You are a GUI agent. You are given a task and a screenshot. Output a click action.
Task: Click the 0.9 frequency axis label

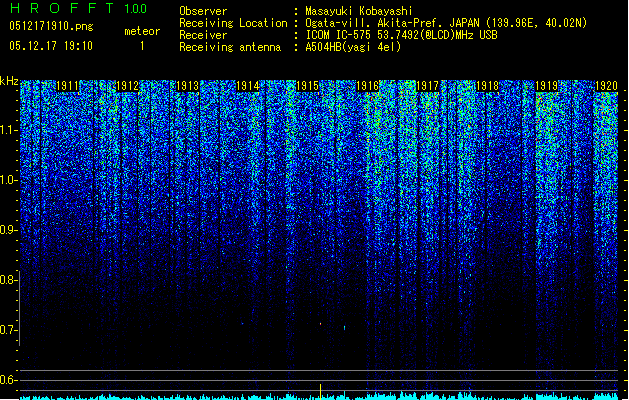(x=9, y=230)
